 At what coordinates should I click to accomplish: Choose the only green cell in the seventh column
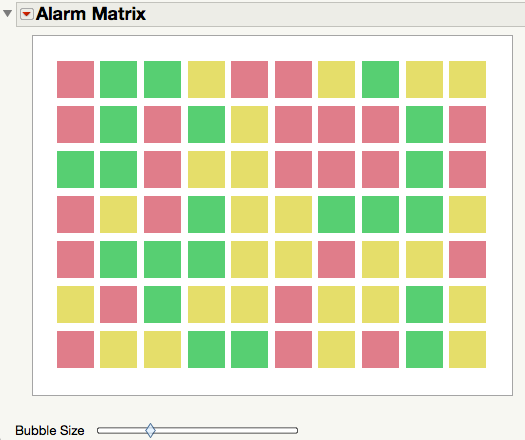point(336,214)
